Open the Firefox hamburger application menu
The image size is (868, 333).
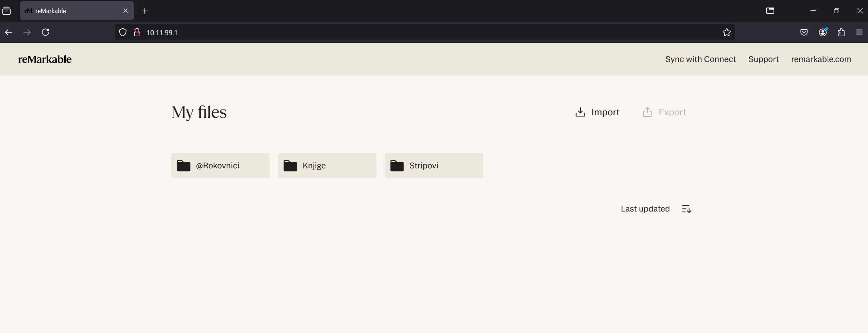pos(859,32)
